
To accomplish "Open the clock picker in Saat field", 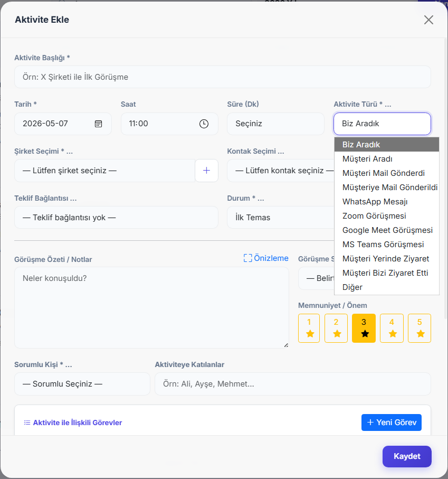I will point(204,124).
